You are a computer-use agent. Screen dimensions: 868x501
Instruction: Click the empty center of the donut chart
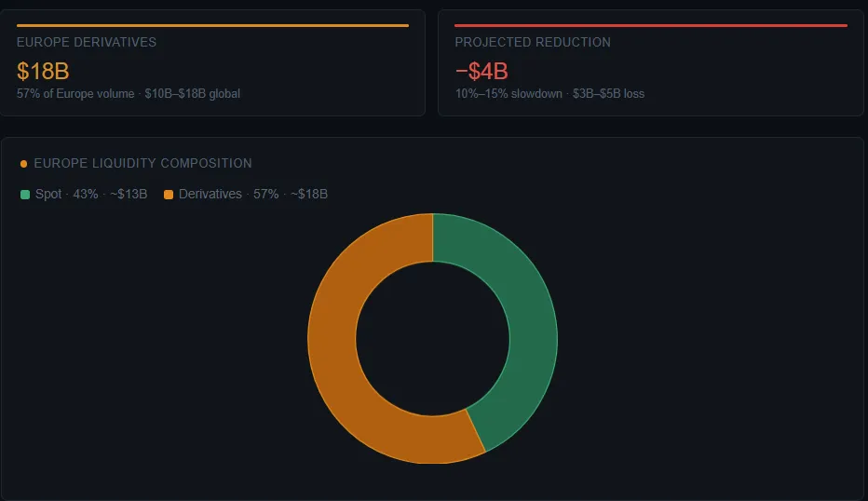tap(432, 338)
